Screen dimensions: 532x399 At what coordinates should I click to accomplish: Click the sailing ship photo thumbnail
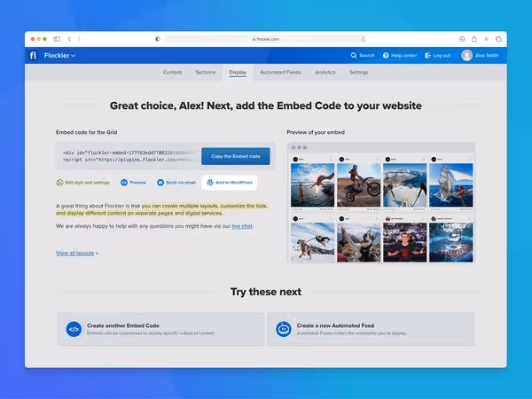pyautogui.click(x=451, y=185)
